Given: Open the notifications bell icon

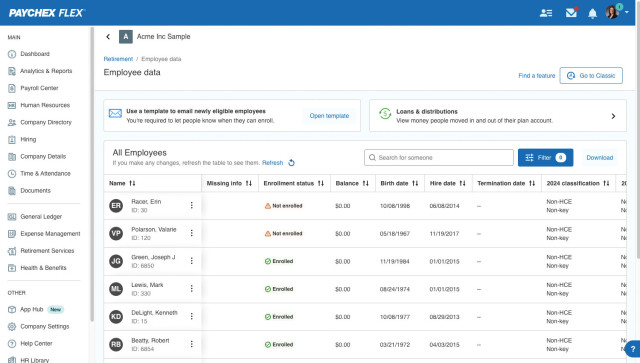Looking at the screenshot, I should 592,13.
